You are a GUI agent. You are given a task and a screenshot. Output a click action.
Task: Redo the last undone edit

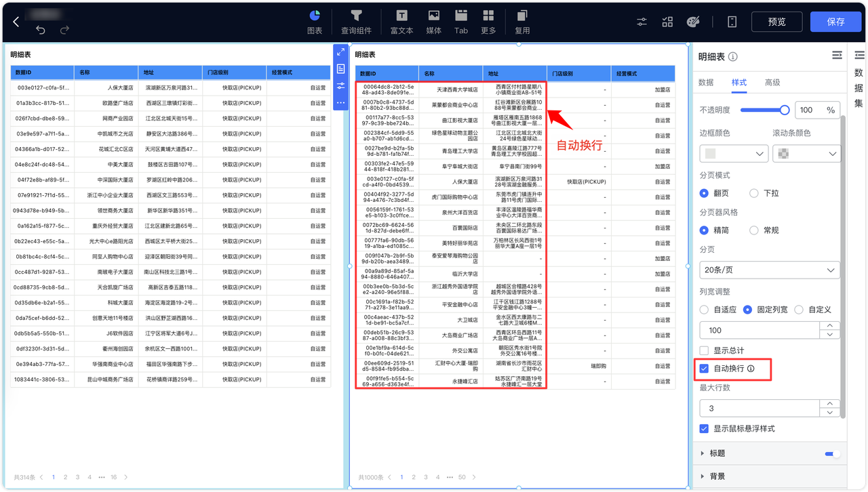pyautogui.click(x=64, y=30)
